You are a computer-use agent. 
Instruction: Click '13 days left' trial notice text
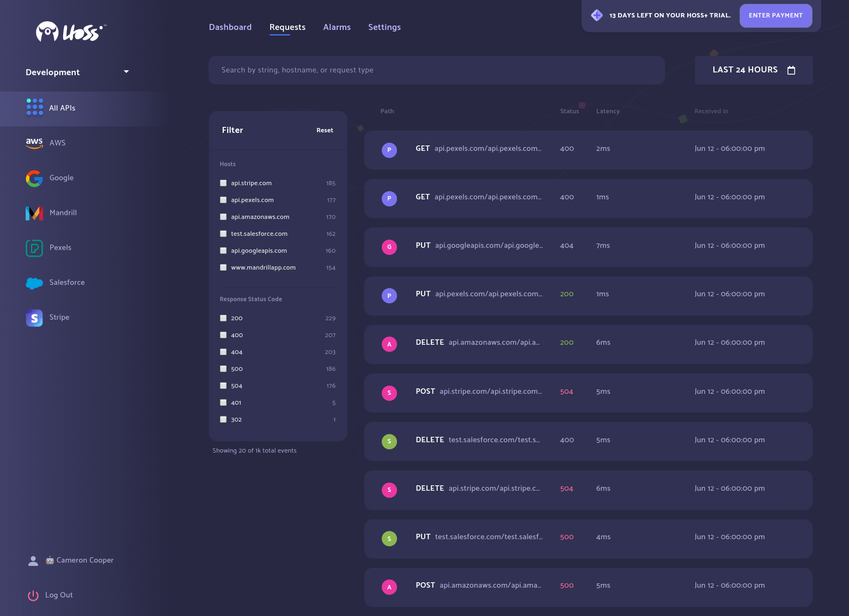coord(670,15)
